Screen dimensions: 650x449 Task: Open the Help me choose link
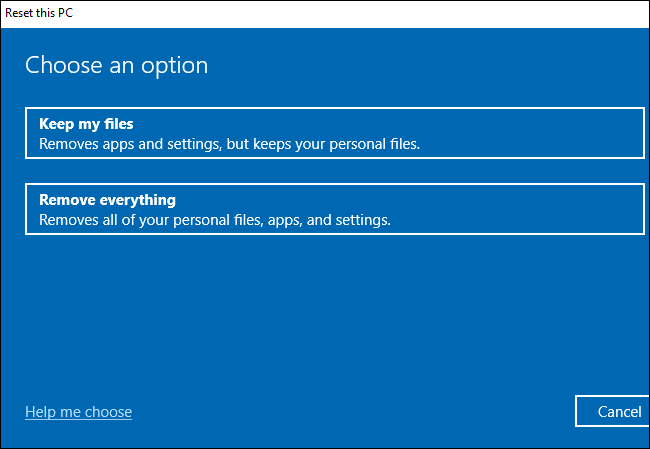(x=78, y=412)
